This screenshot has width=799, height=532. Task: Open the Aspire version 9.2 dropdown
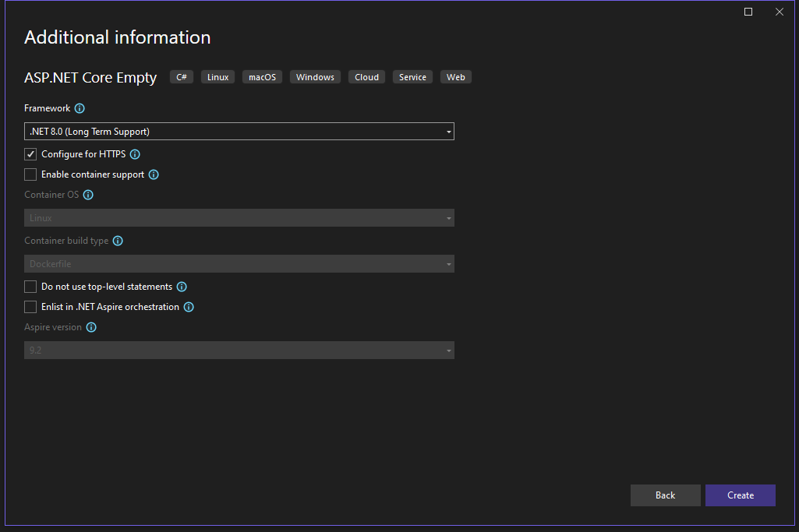[239, 351]
